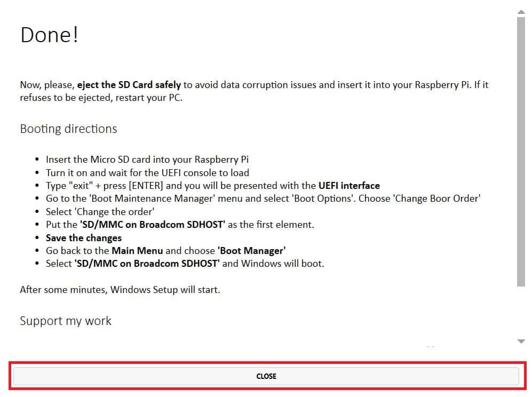Click the bold 'eject the SD Card safely' text
Image resolution: width=532 pixels, height=397 pixels.
(x=129, y=84)
